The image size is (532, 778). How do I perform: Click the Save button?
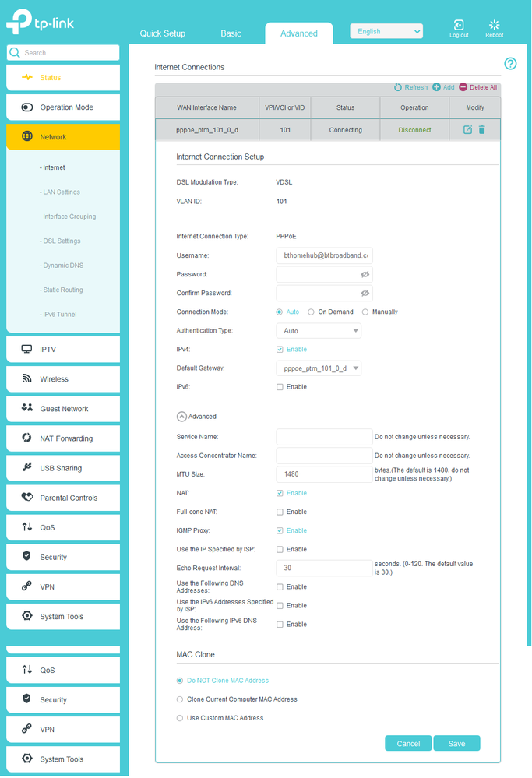coord(456,744)
